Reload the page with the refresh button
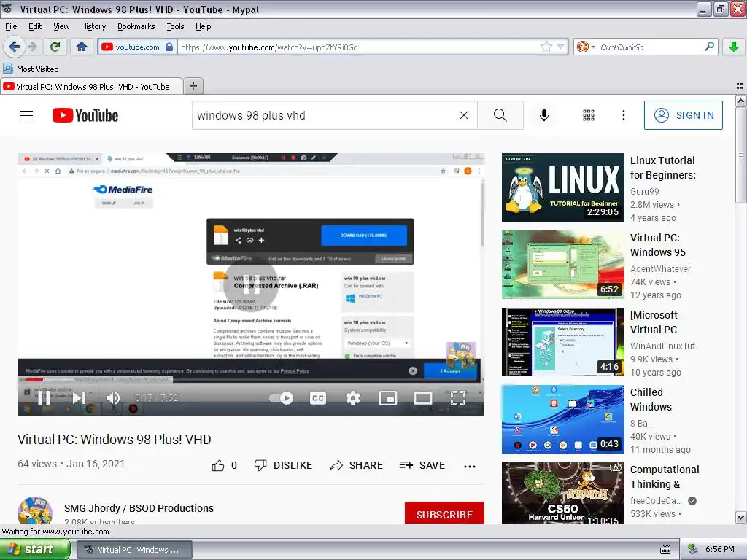 point(55,47)
